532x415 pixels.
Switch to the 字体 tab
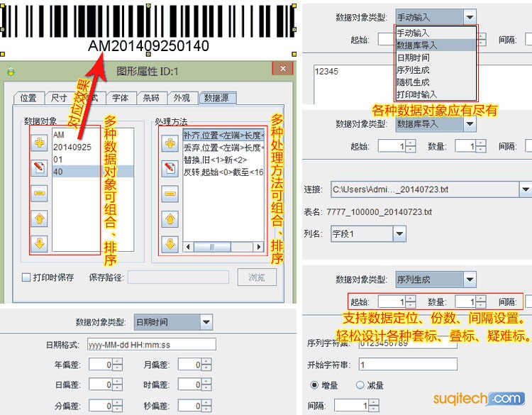[121, 98]
